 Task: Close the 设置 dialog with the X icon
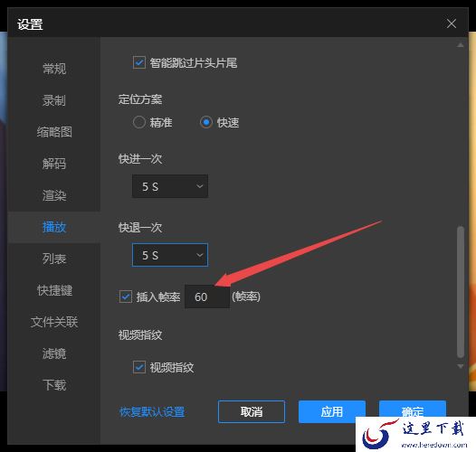(x=451, y=24)
